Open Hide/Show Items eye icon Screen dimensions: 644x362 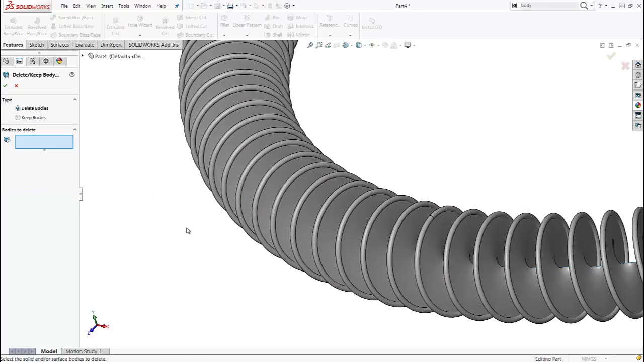tap(372, 45)
